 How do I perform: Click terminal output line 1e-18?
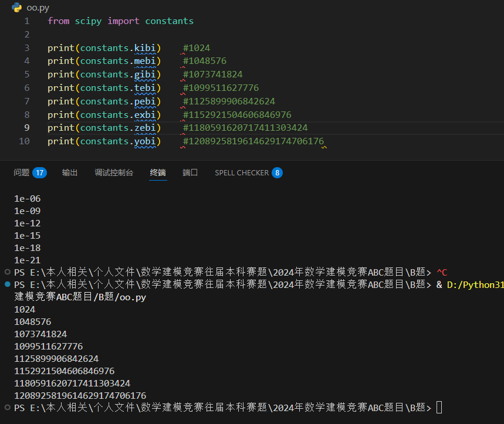[x=28, y=248]
